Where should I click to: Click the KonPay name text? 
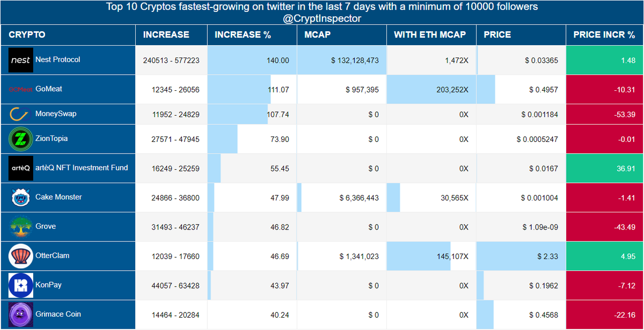(48, 285)
